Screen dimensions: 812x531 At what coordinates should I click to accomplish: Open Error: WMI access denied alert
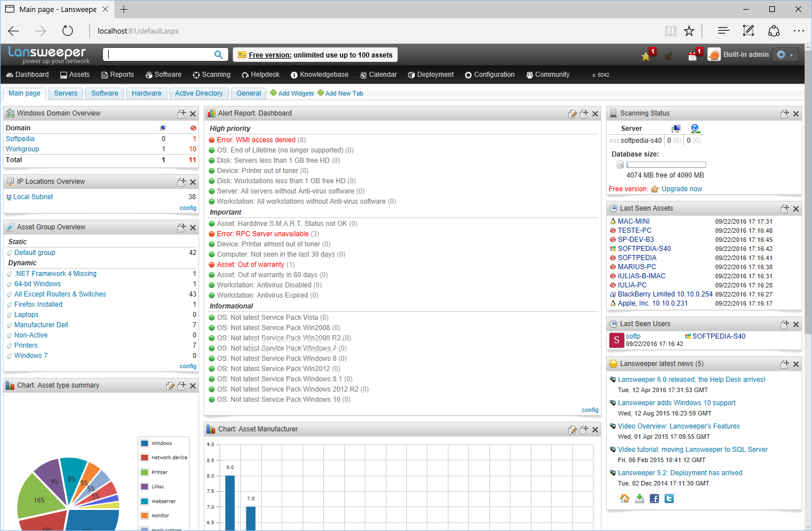pos(256,140)
